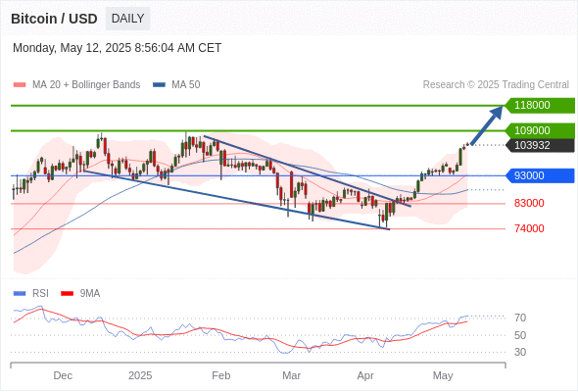Click the MA 50 legend text

[x=186, y=85]
